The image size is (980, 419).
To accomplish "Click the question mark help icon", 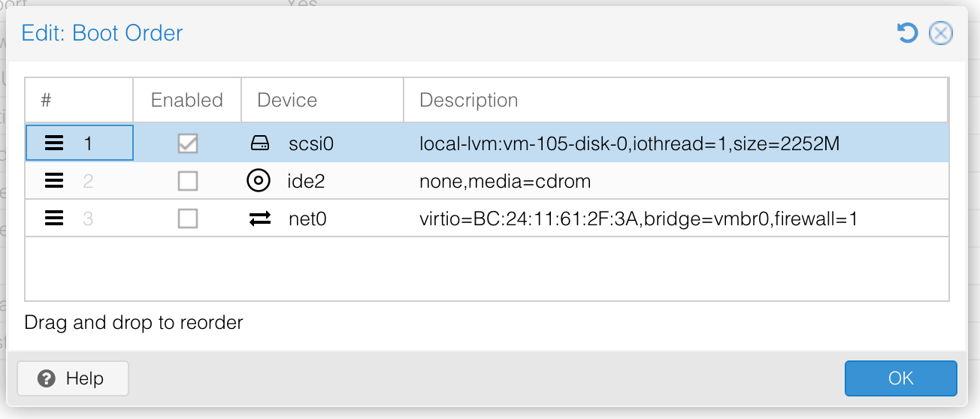I will [x=47, y=378].
